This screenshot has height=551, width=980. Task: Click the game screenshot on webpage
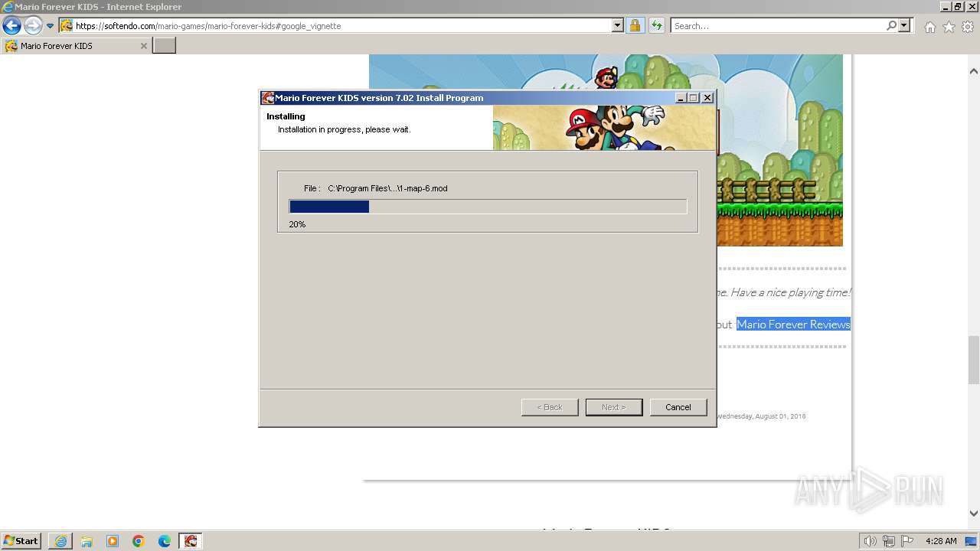coord(779,150)
